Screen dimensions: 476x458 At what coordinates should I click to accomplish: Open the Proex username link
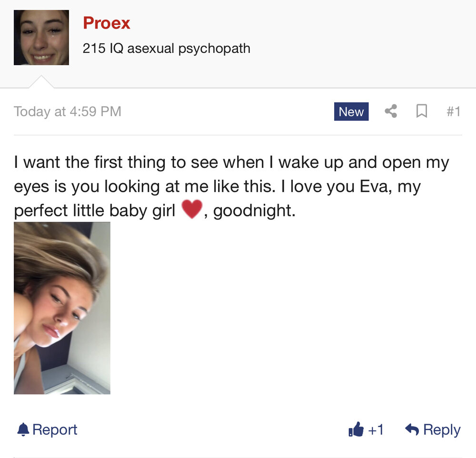tap(107, 23)
